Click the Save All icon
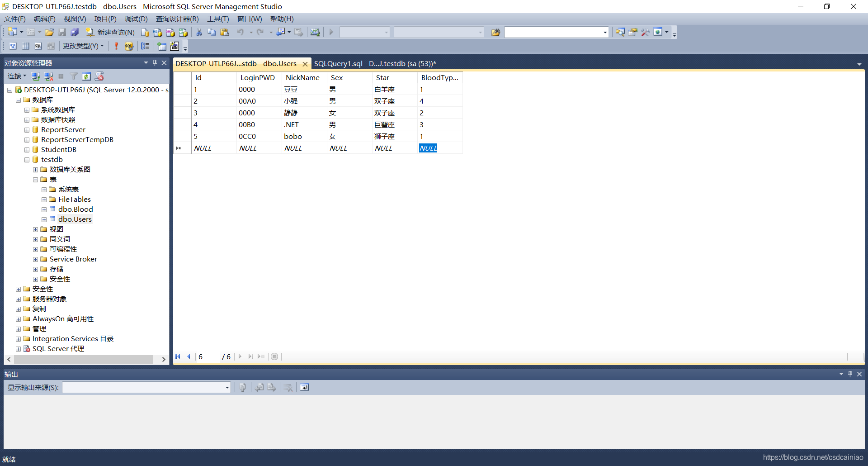This screenshot has height=466, width=868. click(x=75, y=32)
